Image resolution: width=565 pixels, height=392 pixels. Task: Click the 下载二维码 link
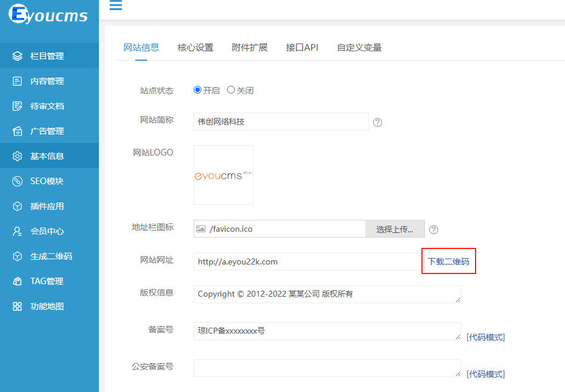coord(448,261)
